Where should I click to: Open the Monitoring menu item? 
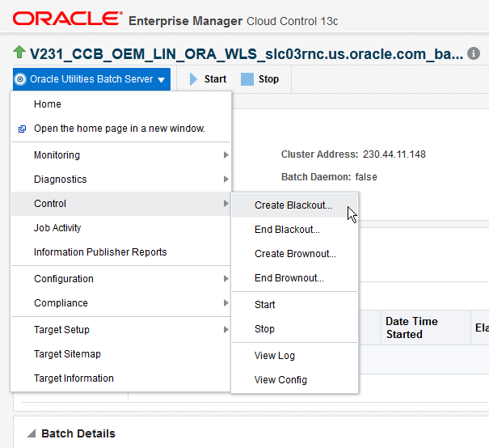(121, 155)
